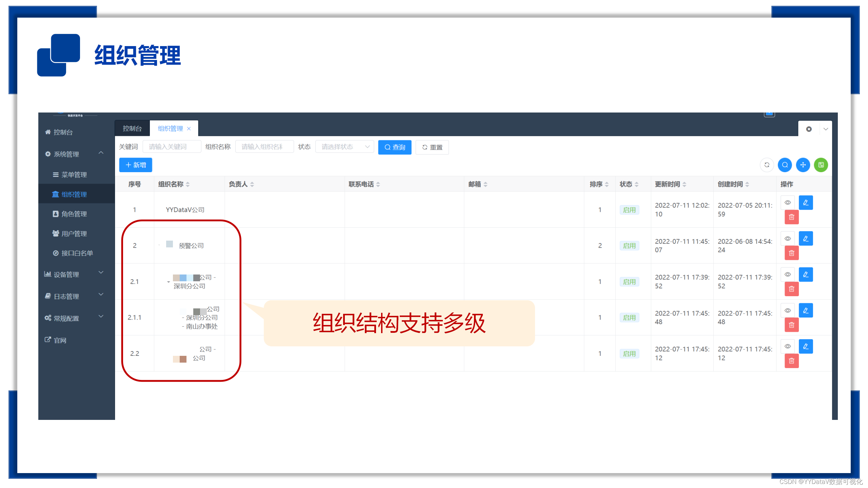868x488 pixels.
Task: Collapse the tree node on row 2.1
Action: point(168,282)
